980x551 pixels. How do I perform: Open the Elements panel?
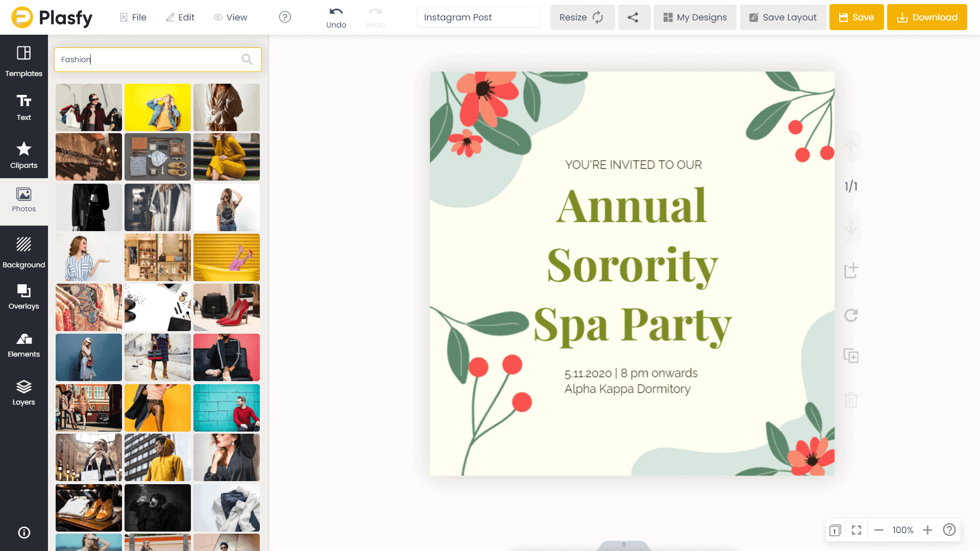[23, 345]
